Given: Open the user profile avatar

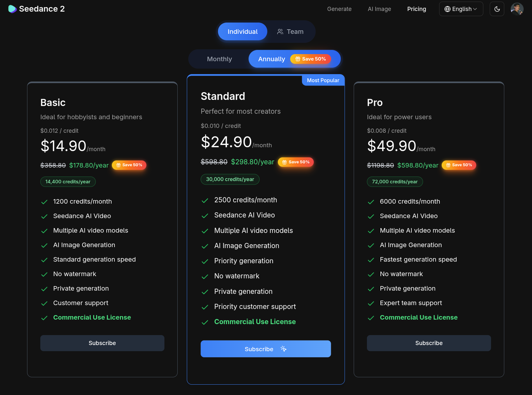Looking at the screenshot, I should (x=517, y=9).
